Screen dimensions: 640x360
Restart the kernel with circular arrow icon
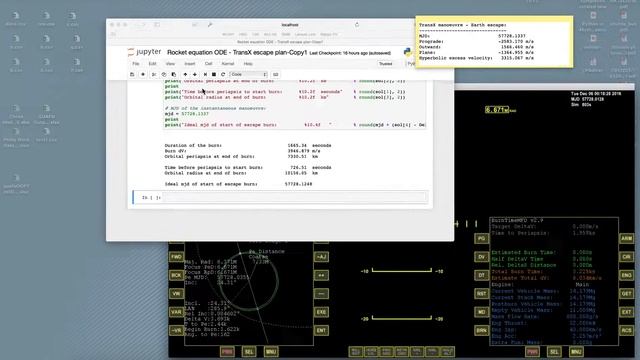(223, 74)
